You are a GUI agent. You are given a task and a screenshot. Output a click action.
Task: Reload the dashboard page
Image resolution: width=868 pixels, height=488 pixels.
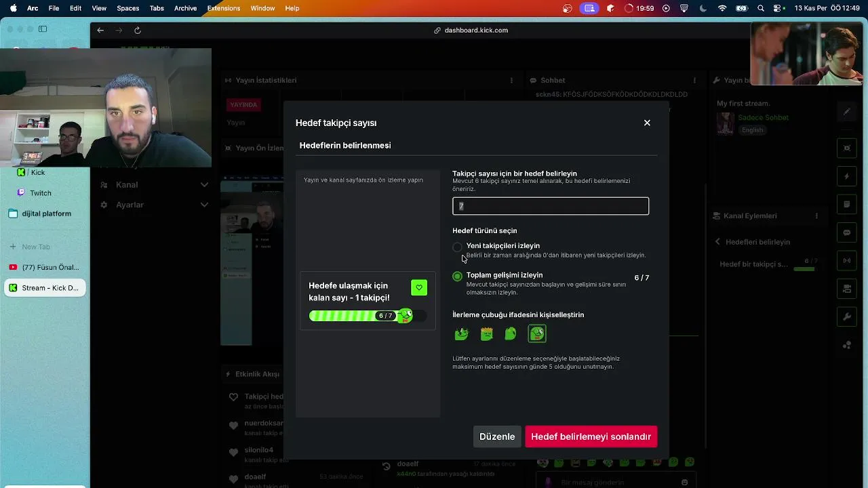pos(138,30)
